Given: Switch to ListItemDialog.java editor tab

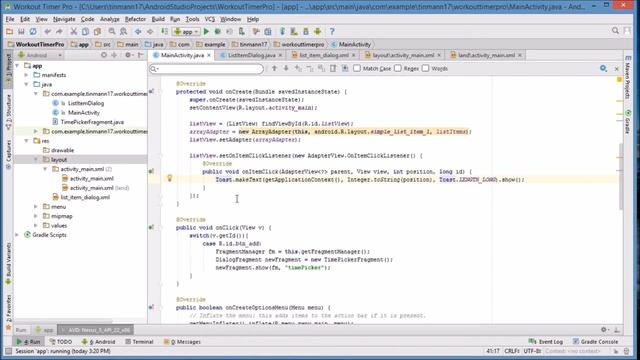Looking at the screenshot, I should [x=251, y=55].
